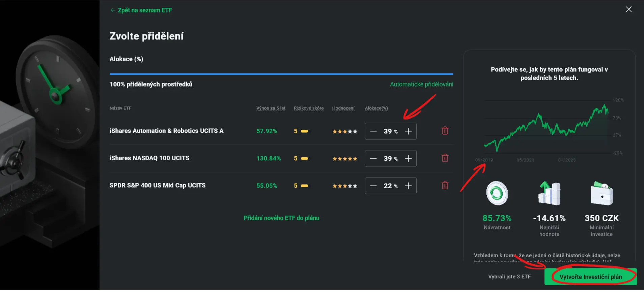Go back via the Zpět na seznam ETF arrow
The image size is (644, 292).
(113, 10)
